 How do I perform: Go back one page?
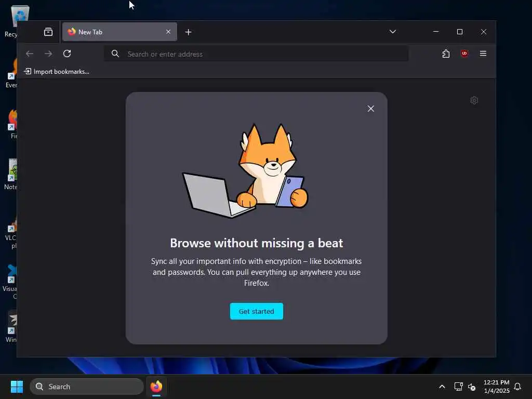coord(30,54)
